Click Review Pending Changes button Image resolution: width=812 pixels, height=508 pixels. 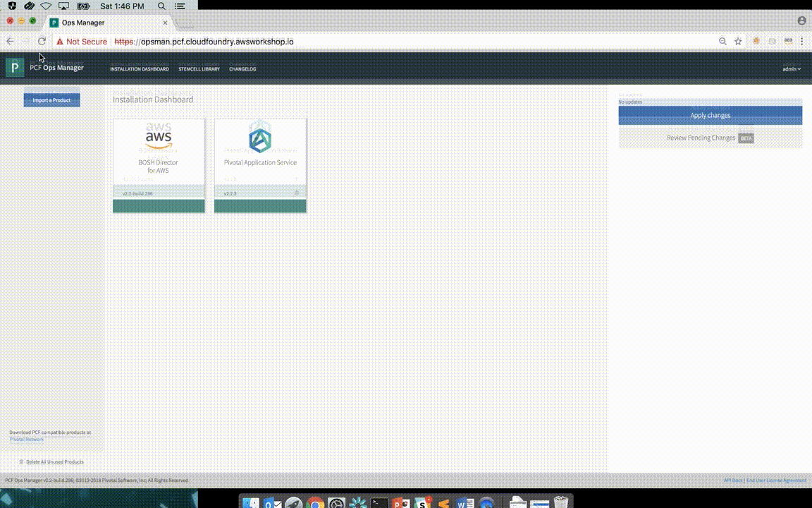[710, 138]
